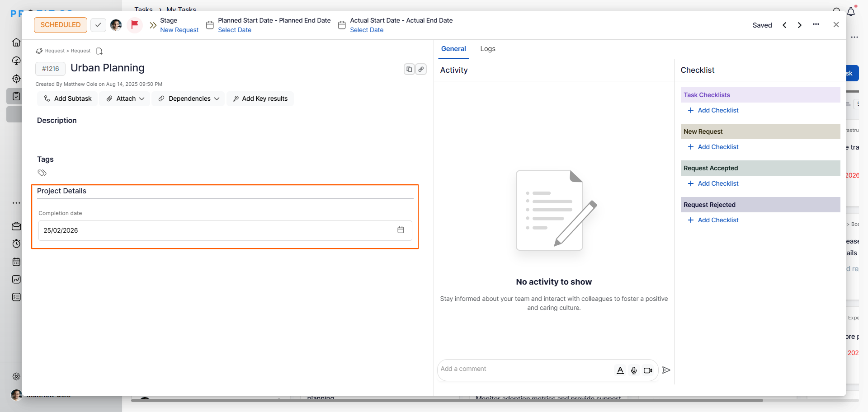Go to next task with right arrow
This screenshot has width=868, height=412.
(x=799, y=25)
